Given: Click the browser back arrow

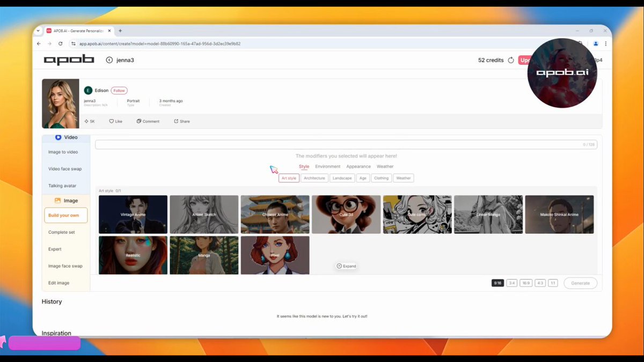Looking at the screenshot, I should 39,43.
